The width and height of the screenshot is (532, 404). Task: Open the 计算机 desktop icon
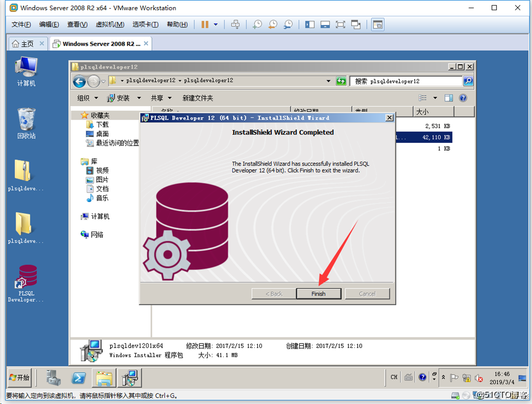point(26,72)
